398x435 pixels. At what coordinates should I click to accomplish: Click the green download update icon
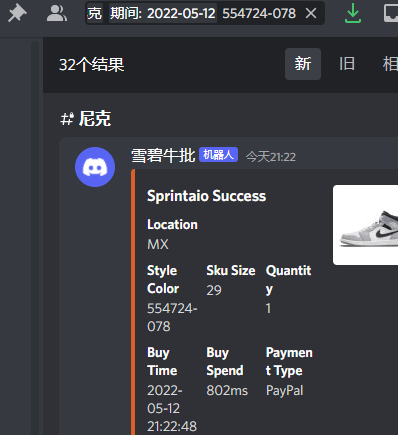point(353,13)
